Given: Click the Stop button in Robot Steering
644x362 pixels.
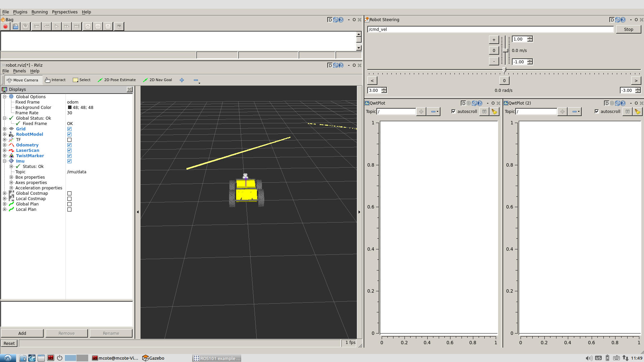Looking at the screenshot, I should point(628,29).
